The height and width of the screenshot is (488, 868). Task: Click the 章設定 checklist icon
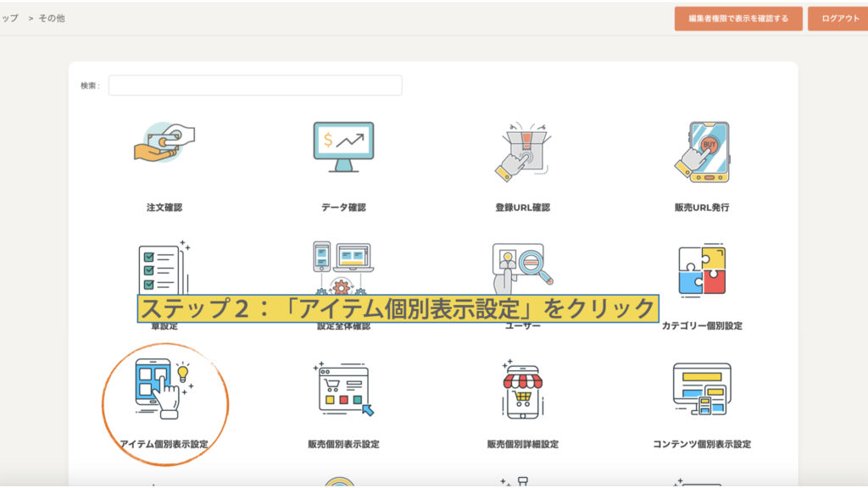coord(164,268)
